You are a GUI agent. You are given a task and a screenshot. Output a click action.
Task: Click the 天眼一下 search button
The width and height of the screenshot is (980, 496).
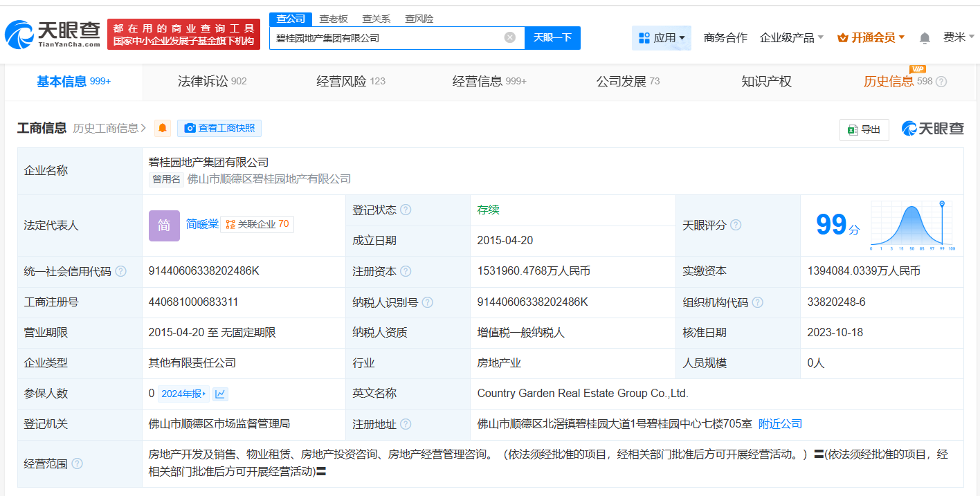[552, 38]
